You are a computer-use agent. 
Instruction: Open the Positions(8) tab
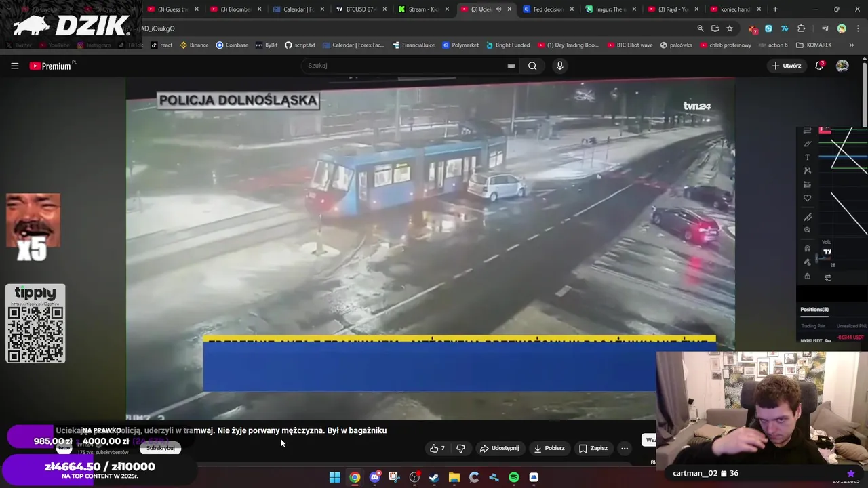pyautogui.click(x=814, y=310)
